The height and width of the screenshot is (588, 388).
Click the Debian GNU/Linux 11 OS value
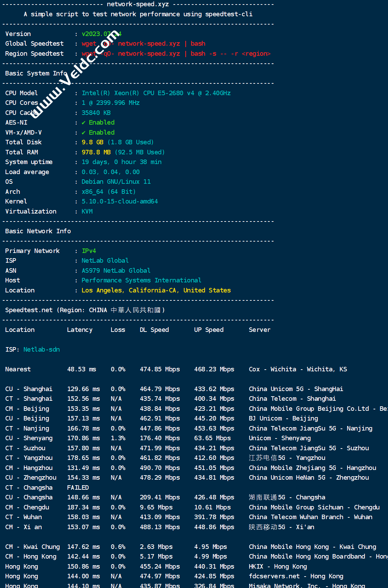pyautogui.click(x=116, y=182)
